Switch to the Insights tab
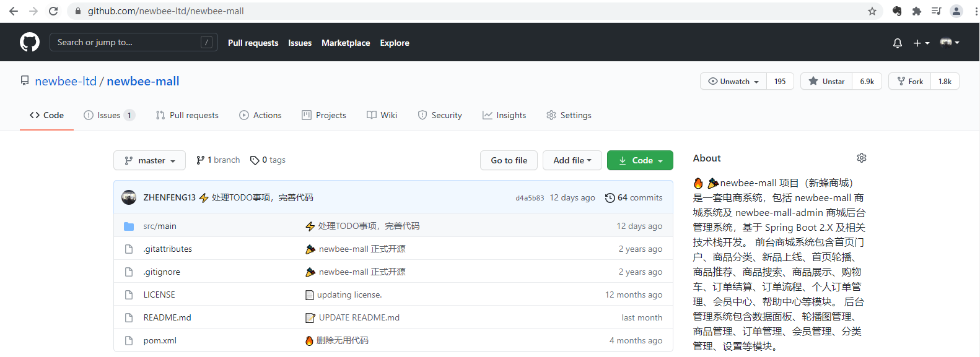 [504, 115]
